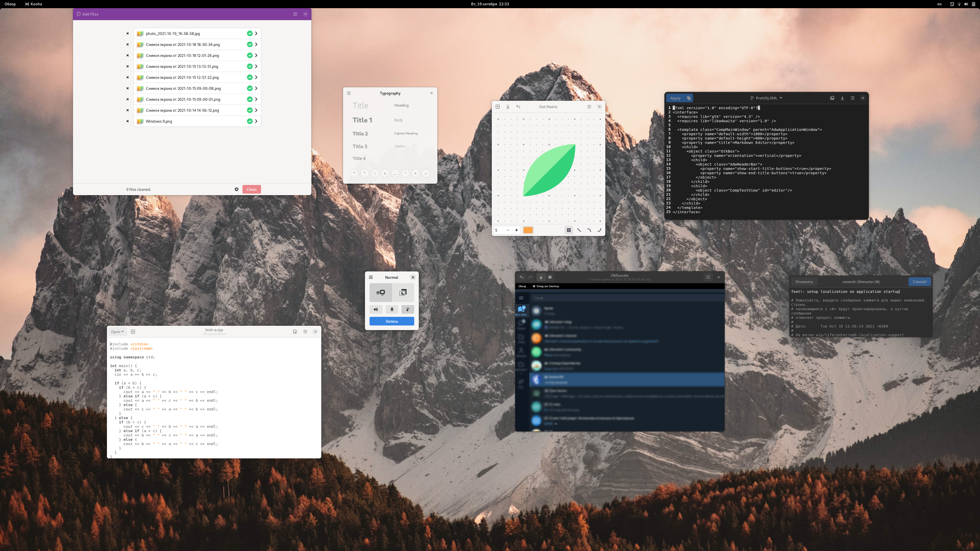The width and height of the screenshot is (980, 551).
Task: Toggle microphone recording in Kooha
Action: pyautogui.click(x=392, y=309)
